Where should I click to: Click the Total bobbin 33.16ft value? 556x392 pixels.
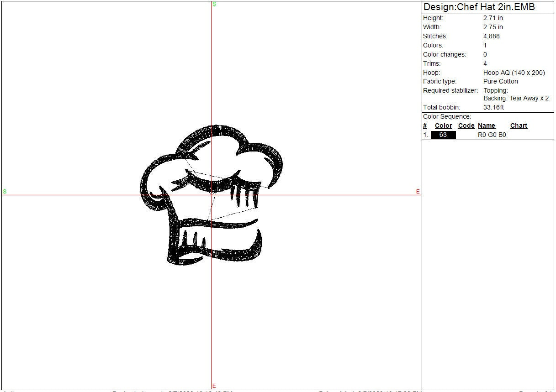coord(493,107)
